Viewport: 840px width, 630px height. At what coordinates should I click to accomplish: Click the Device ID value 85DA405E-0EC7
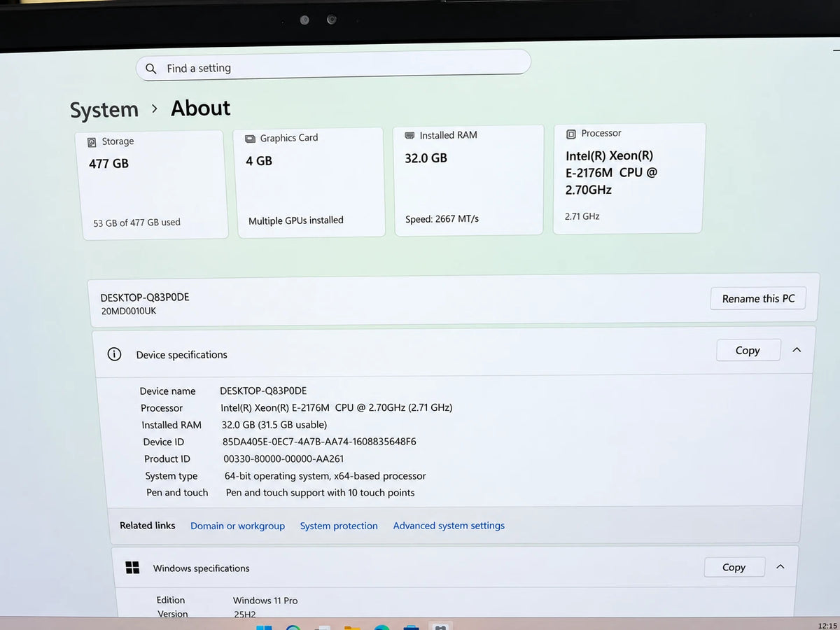coord(319,442)
